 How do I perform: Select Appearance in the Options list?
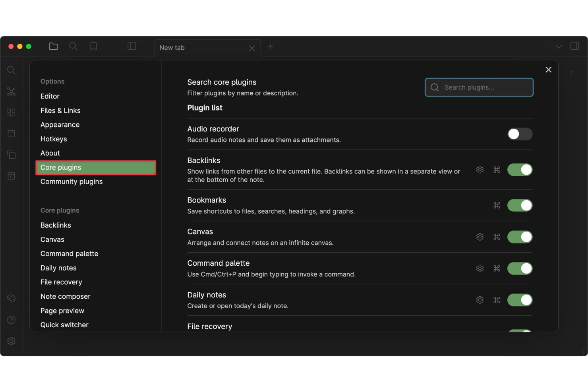[60, 125]
